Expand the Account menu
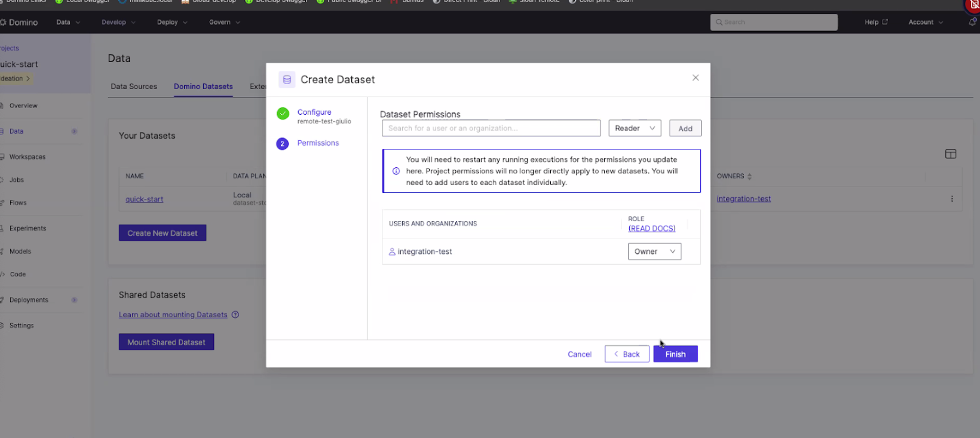980x438 pixels. click(x=925, y=22)
